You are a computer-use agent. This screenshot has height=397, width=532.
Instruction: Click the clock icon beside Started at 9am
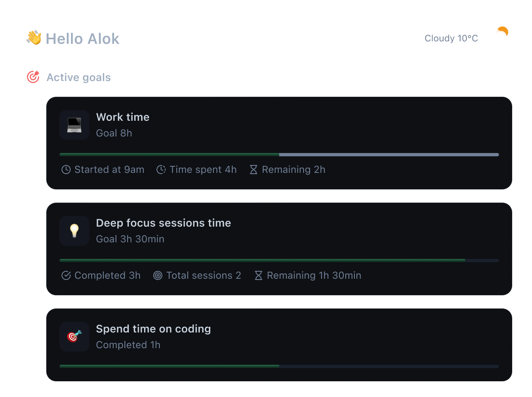[x=66, y=170]
